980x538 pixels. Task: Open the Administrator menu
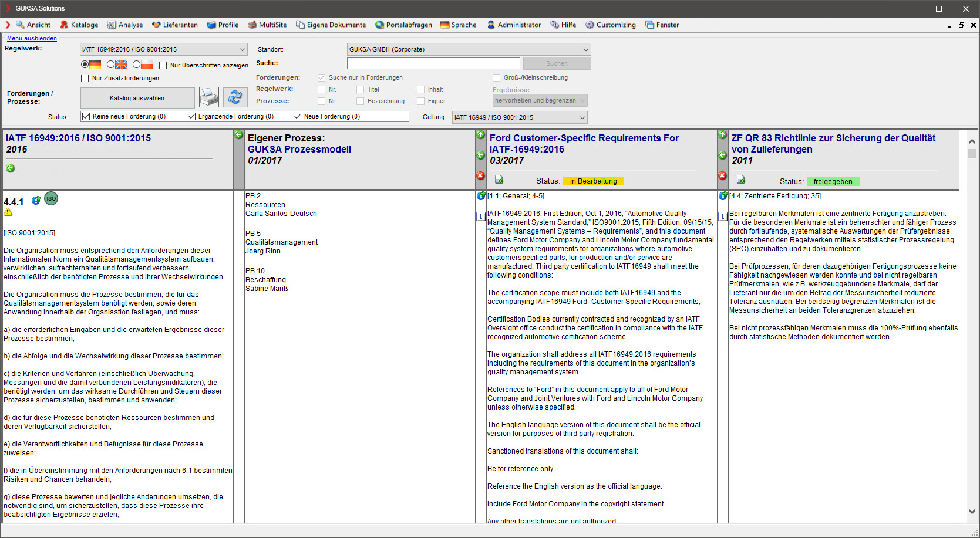[x=514, y=25]
